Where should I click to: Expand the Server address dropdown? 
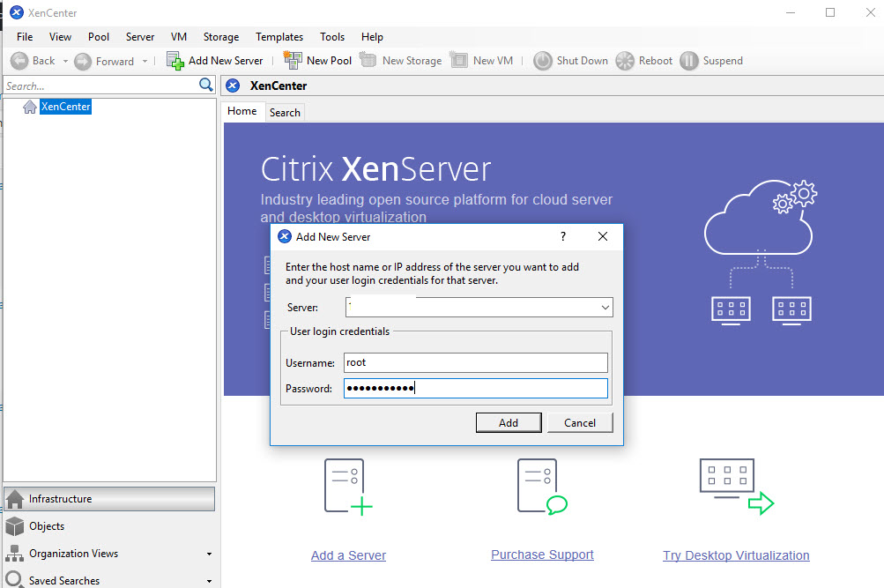605,308
